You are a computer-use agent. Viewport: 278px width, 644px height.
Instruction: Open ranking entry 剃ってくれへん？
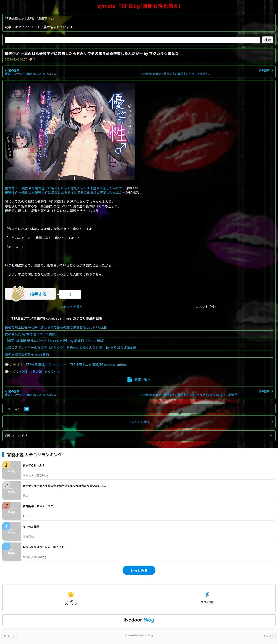34,465
